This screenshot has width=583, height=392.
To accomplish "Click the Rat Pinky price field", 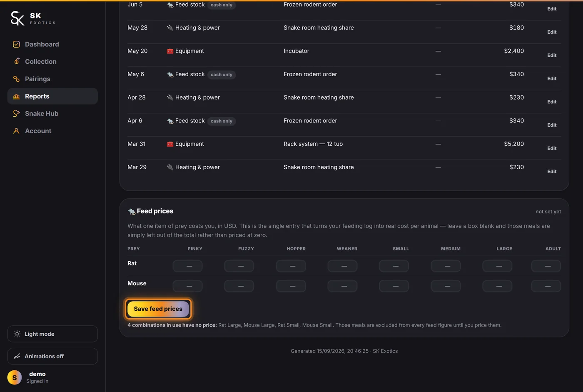I will (187, 266).
